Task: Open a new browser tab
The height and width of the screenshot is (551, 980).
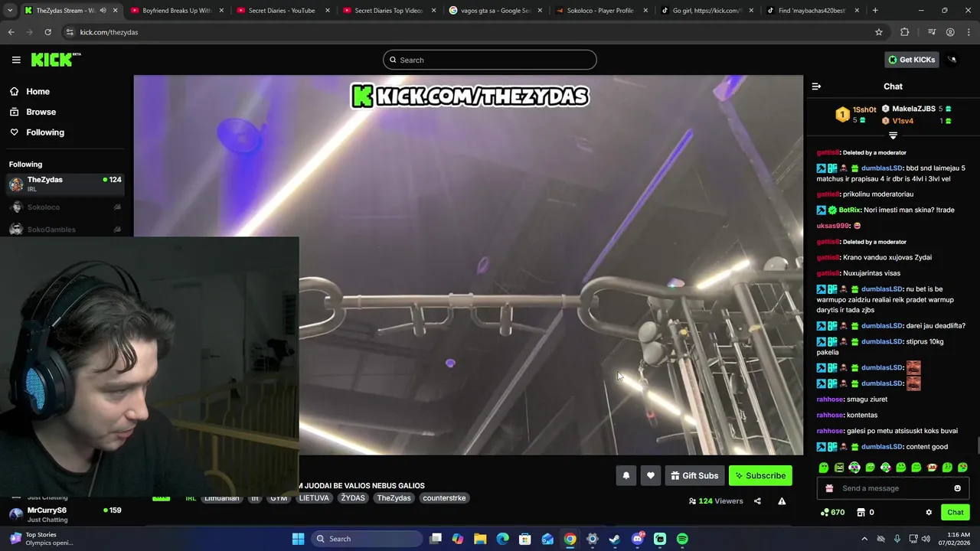Action: [875, 11]
